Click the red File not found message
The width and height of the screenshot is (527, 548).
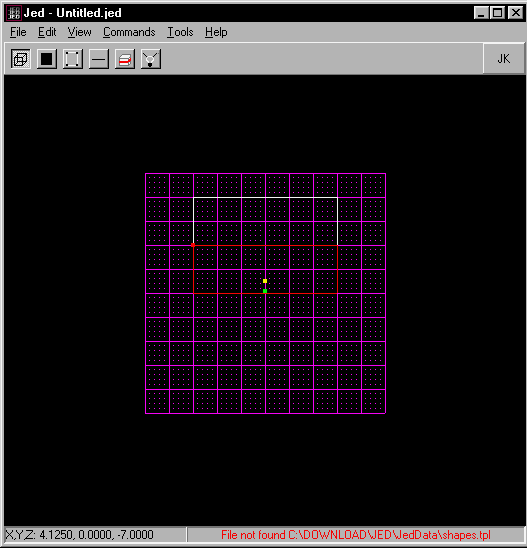click(x=356, y=535)
